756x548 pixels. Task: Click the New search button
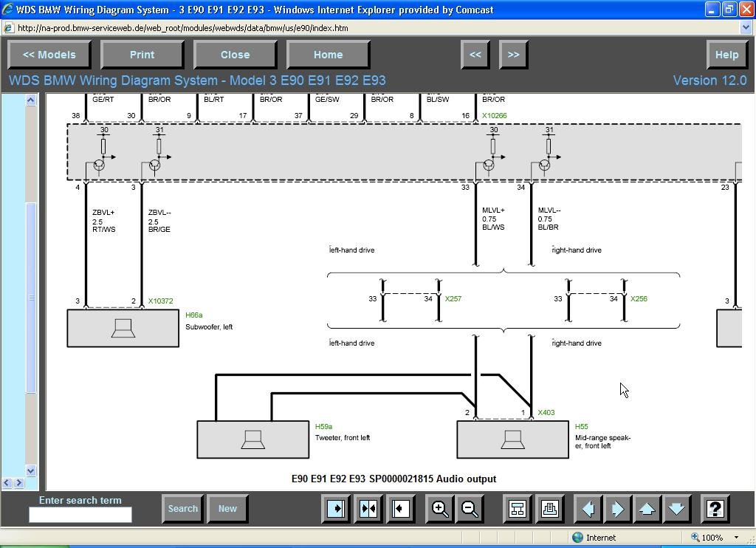(227, 508)
